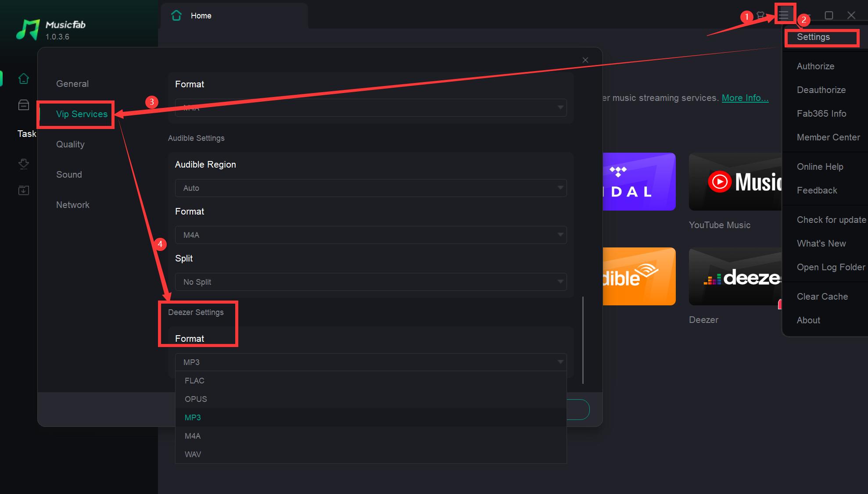The height and width of the screenshot is (494, 868).
Task: Open Online Help menu entry
Action: tap(820, 167)
